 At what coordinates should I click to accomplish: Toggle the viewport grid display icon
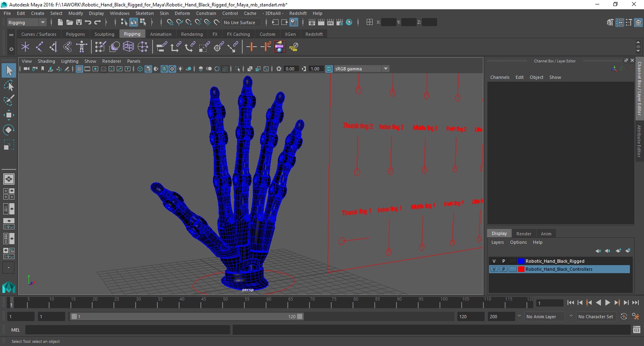coord(79,69)
